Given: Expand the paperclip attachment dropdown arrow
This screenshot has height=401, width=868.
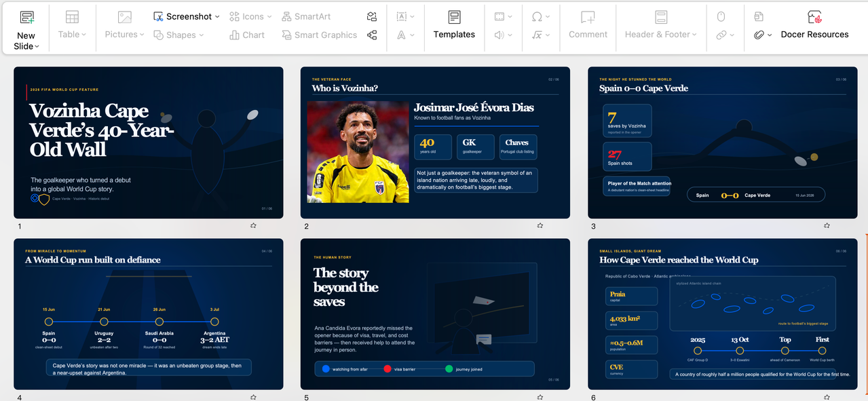Looking at the screenshot, I should coord(770,35).
